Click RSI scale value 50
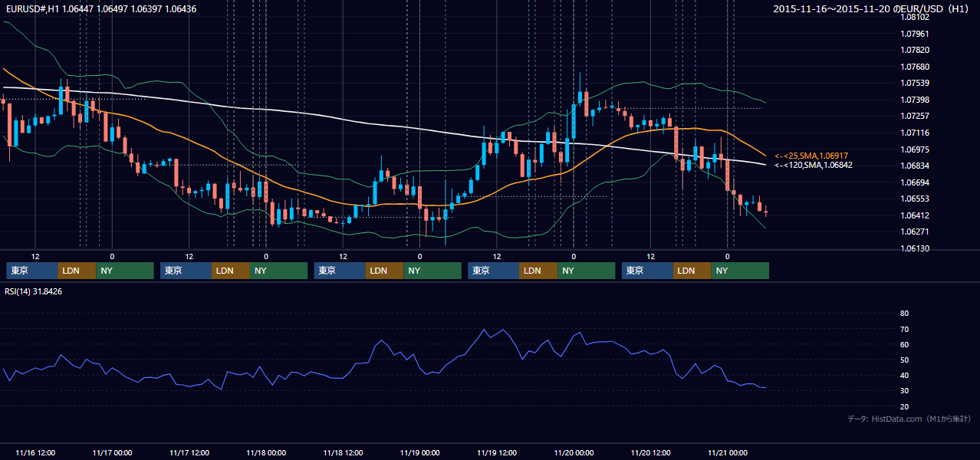The image size is (980, 460). click(904, 360)
